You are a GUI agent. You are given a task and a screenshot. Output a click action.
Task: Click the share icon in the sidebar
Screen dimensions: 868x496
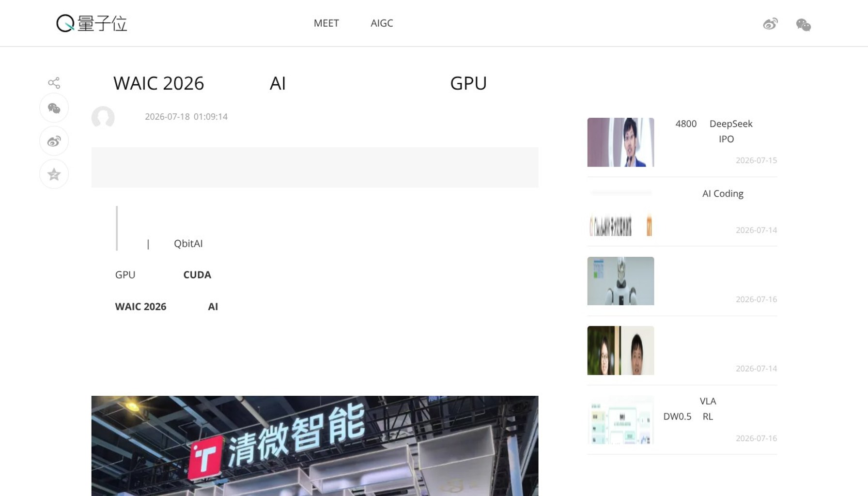(x=54, y=83)
